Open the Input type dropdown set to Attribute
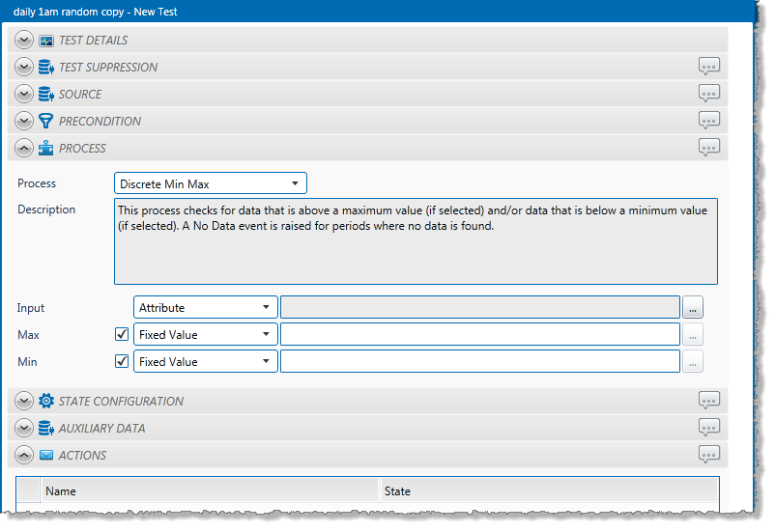The image size is (775, 532). tap(205, 308)
